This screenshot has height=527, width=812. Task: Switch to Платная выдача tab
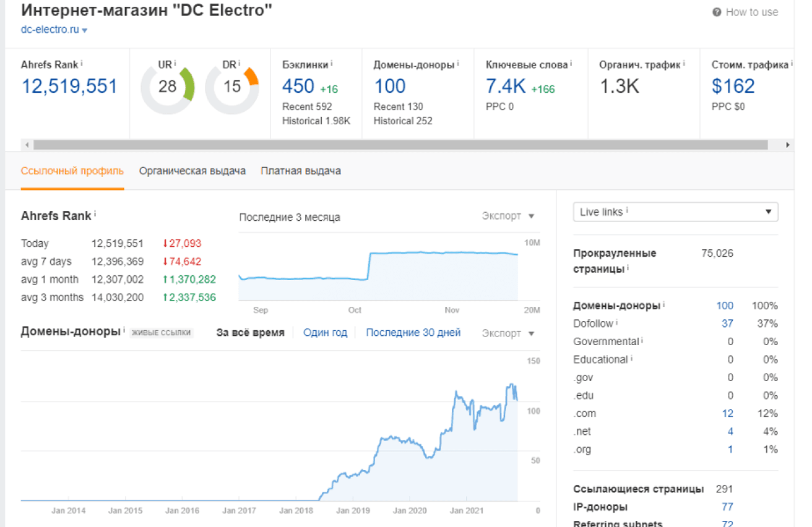click(x=301, y=171)
